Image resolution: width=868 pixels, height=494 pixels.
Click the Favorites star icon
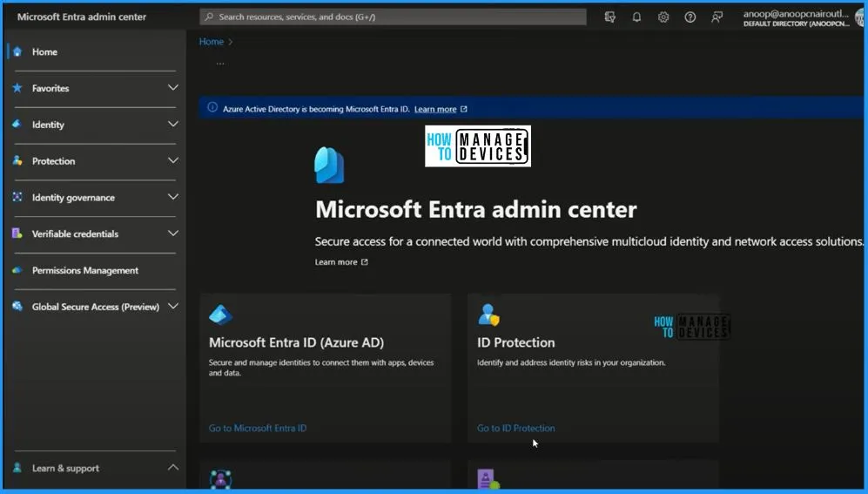pyautogui.click(x=17, y=88)
